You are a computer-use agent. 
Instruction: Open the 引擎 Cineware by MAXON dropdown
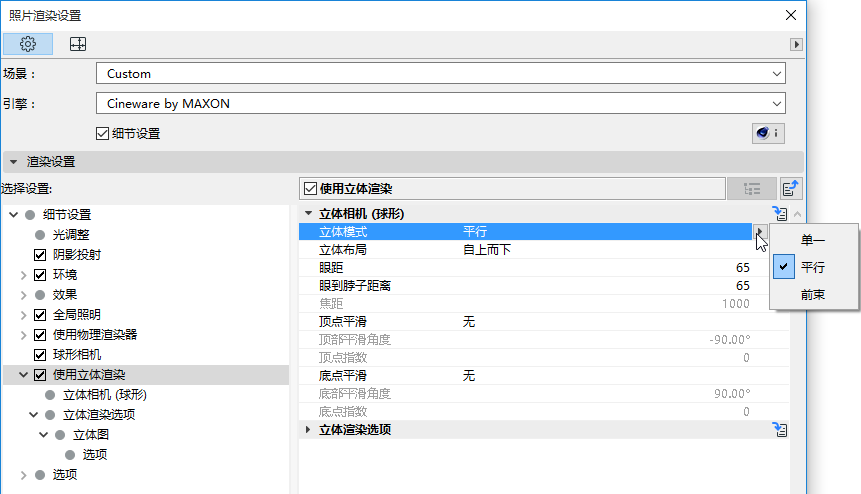tap(441, 103)
